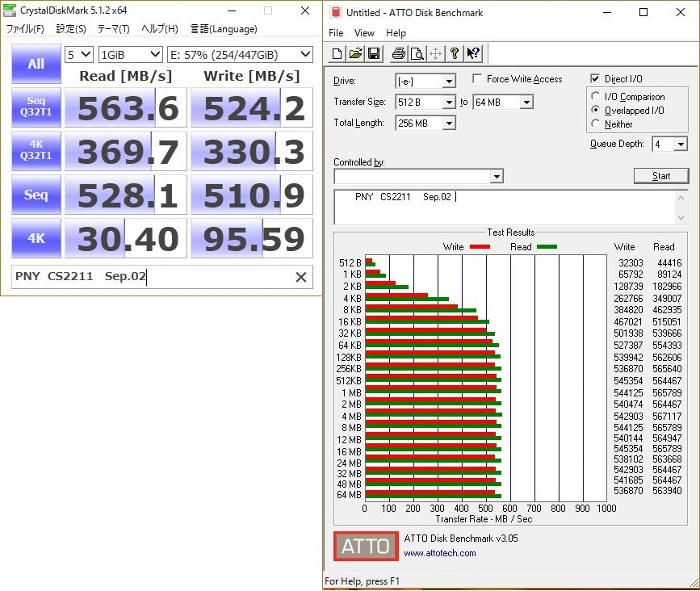700x591 pixels.
Task: Click the CrystalDiskMark title bar app icon
Action: point(10,10)
